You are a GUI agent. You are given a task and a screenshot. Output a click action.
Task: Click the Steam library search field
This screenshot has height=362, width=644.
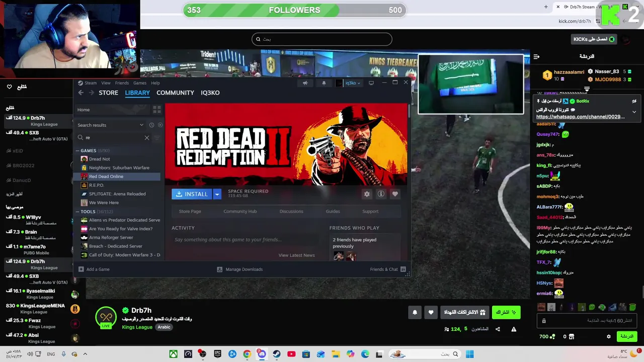(x=113, y=137)
